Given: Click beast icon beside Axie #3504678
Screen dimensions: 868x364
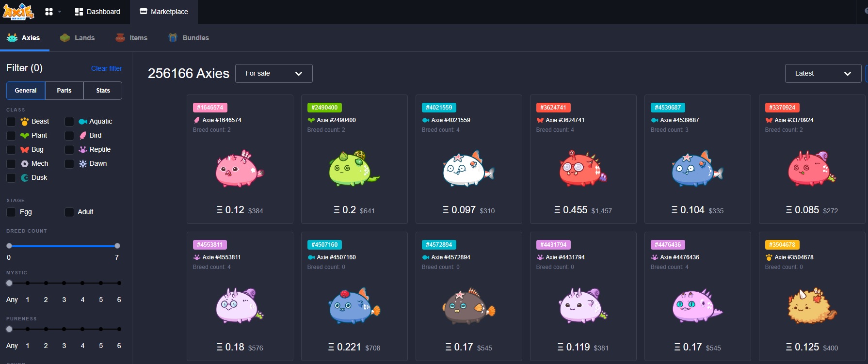Looking at the screenshot, I should [769, 257].
